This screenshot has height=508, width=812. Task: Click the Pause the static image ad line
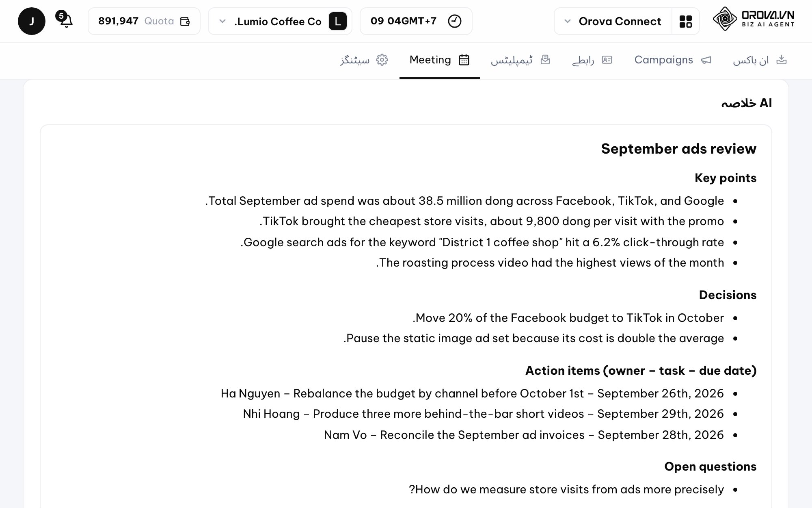tap(533, 338)
